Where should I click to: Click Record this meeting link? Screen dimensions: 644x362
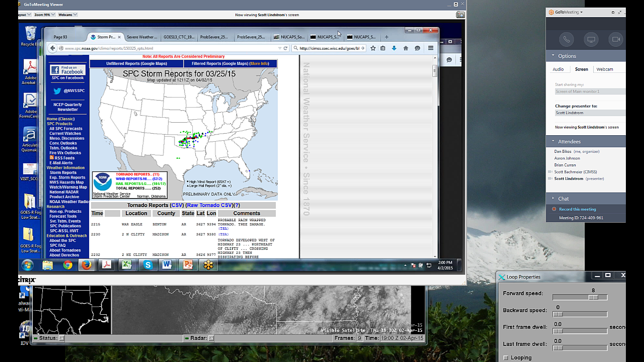click(x=577, y=209)
